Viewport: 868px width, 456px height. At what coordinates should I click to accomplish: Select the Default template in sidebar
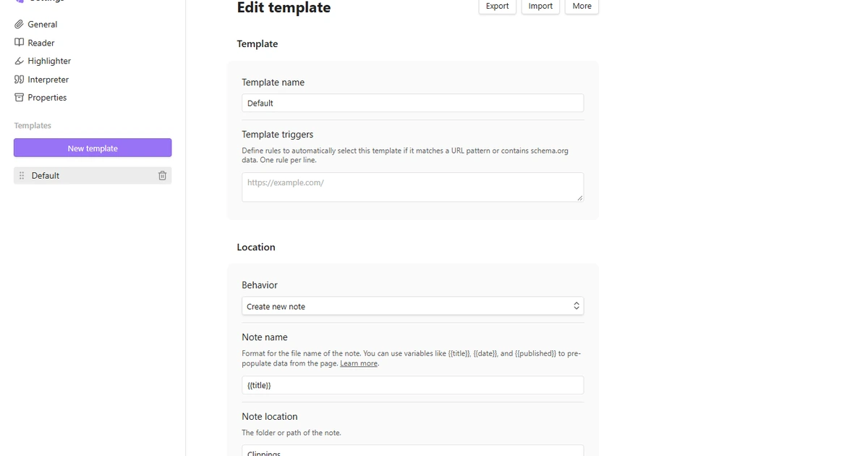tap(93, 176)
